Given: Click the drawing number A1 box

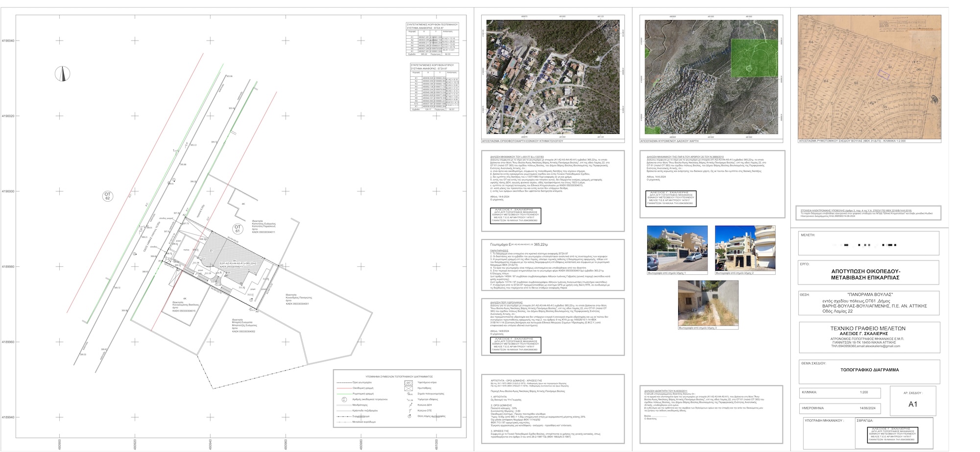Looking at the screenshot, I should [x=912, y=404].
